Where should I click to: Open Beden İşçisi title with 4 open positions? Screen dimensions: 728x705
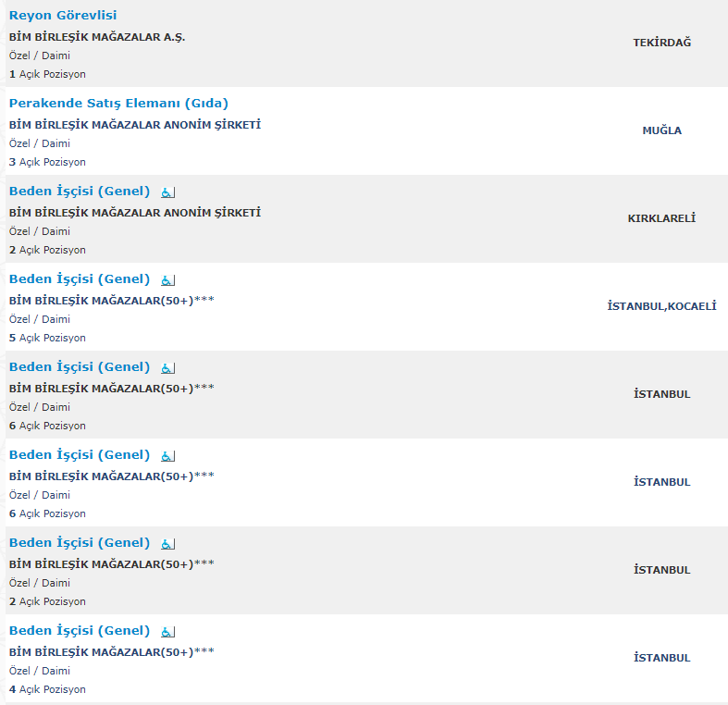(80, 631)
